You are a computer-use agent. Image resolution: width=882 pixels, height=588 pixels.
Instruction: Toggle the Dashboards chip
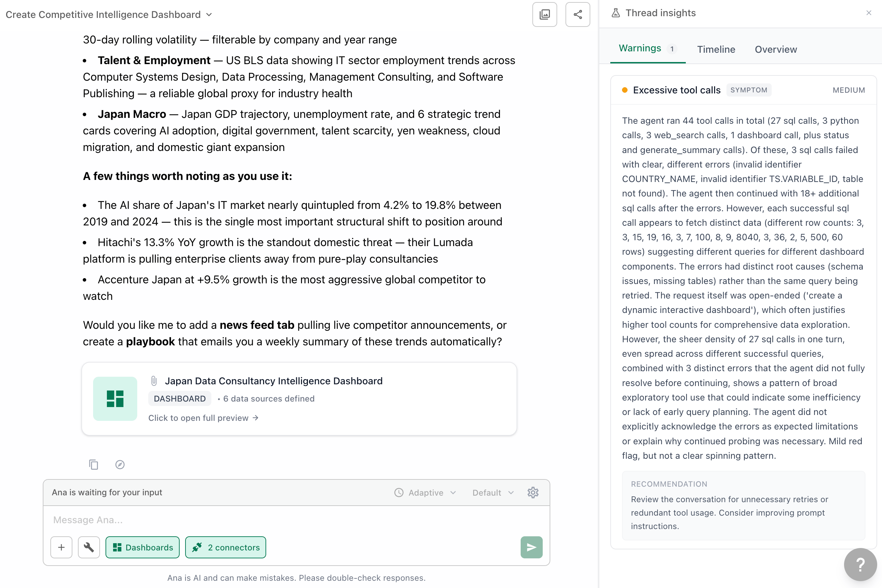(x=142, y=547)
